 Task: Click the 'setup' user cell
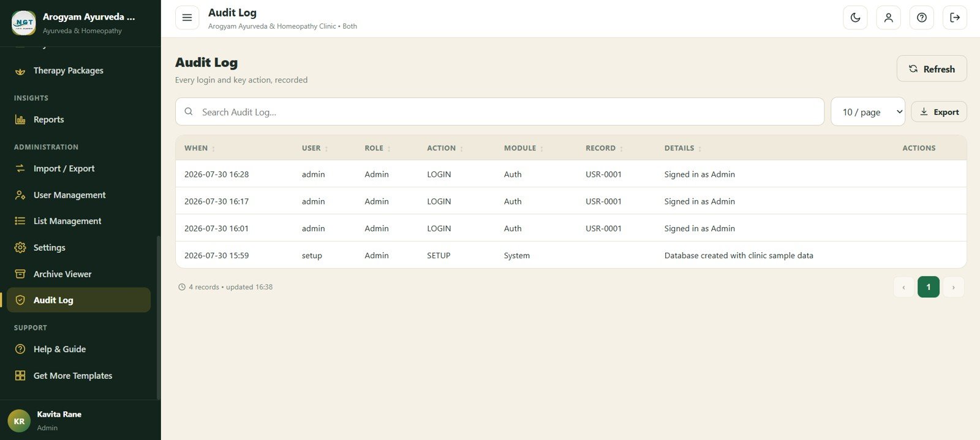(312, 256)
